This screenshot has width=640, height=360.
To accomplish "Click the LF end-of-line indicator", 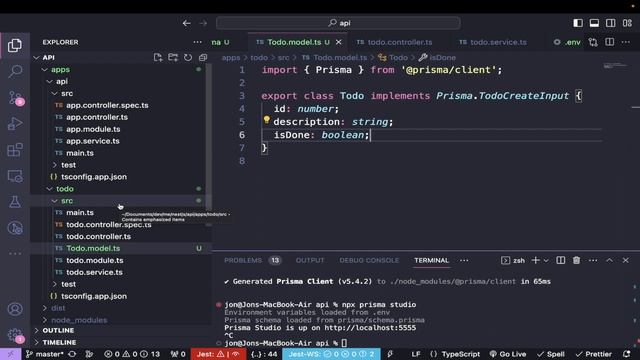I will pos(416,354).
